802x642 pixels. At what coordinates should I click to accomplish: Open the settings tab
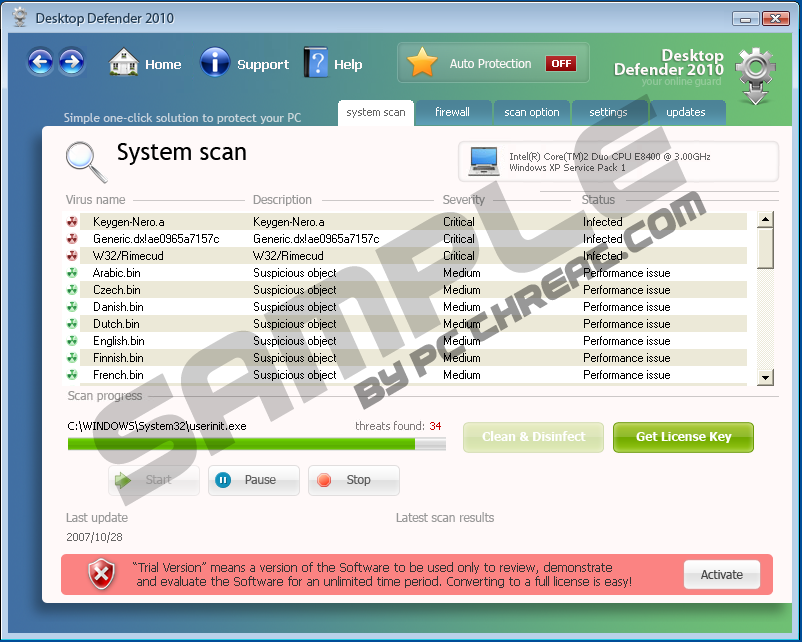608,112
